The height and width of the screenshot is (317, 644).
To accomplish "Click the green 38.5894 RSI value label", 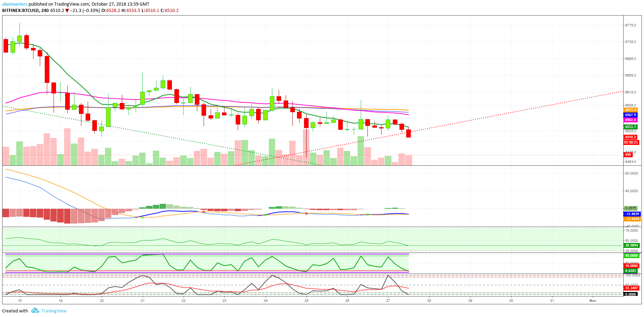I will [631, 245].
